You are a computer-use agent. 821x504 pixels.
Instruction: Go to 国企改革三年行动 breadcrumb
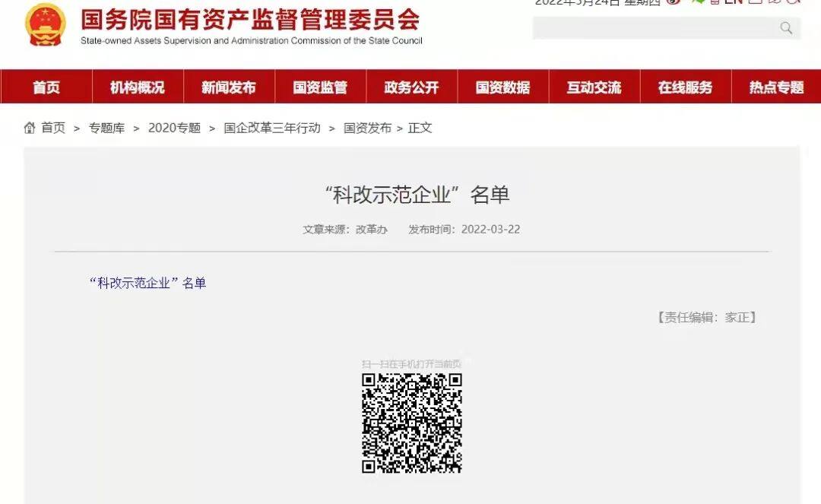click(x=272, y=128)
